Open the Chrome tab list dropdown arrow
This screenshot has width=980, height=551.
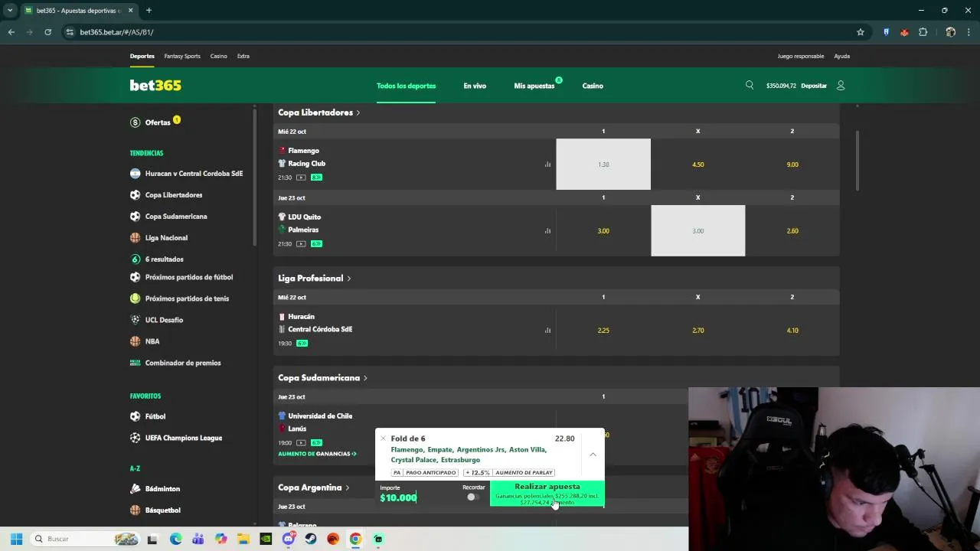[x=10, y=11]
